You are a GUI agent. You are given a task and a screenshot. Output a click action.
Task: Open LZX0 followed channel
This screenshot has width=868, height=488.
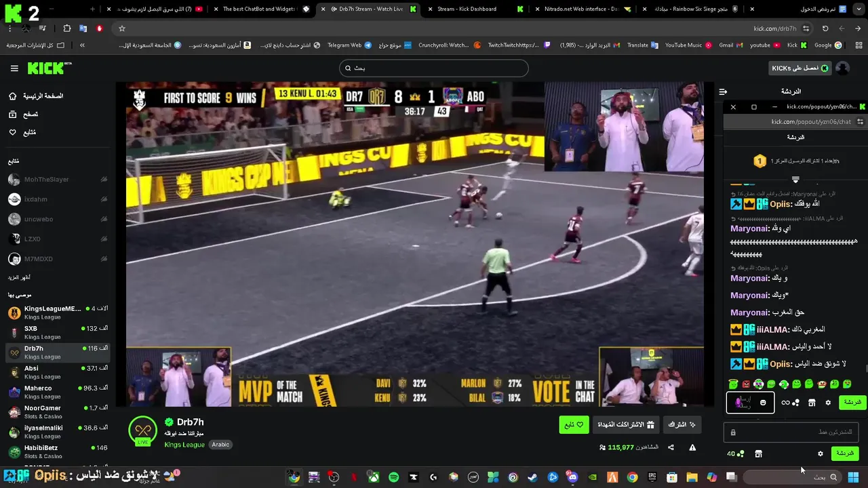58,239
